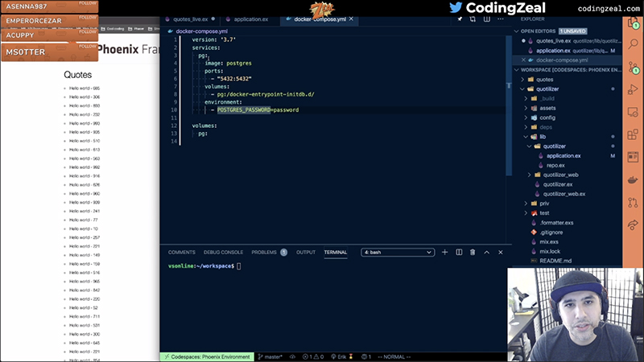
Task: Switch to application.ex editor tab
Action: pos(250,19)
